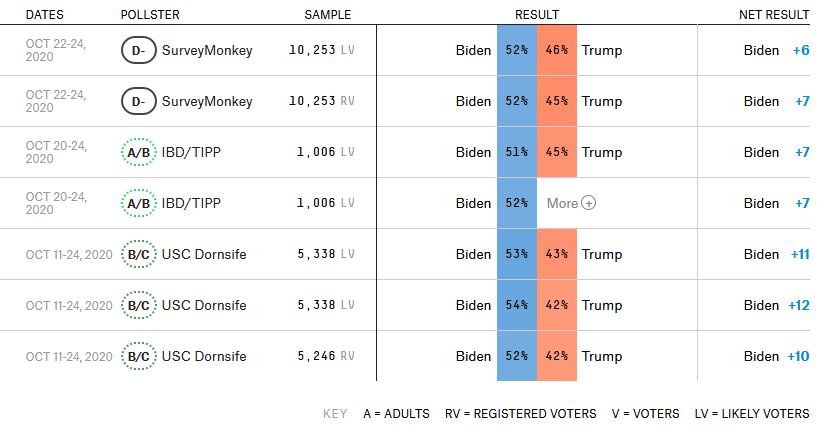Click the D- grade badge in the SurveyMonkey likely voters row
Viewport: 827px width, 436px height.
coord(139,50)
